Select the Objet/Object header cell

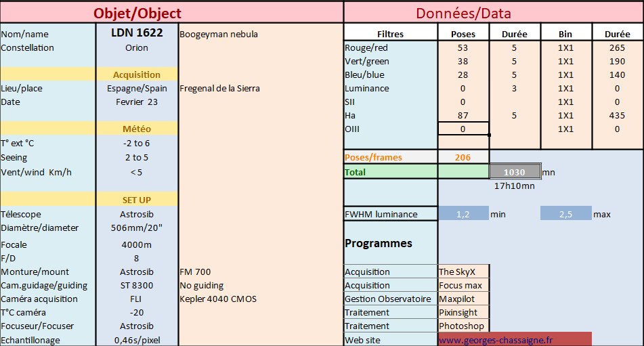pyautogui.click(x=171, y=13)
